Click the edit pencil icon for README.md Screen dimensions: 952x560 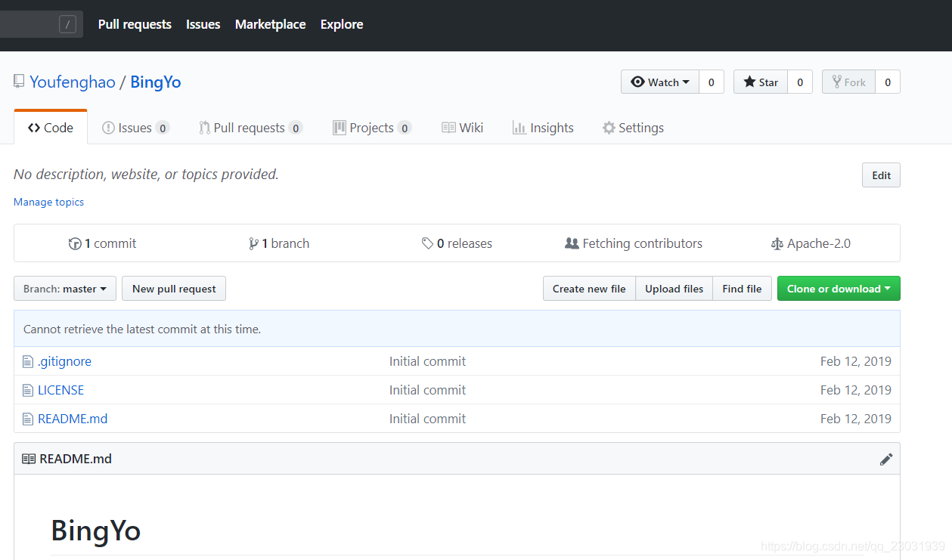(886, 459)
